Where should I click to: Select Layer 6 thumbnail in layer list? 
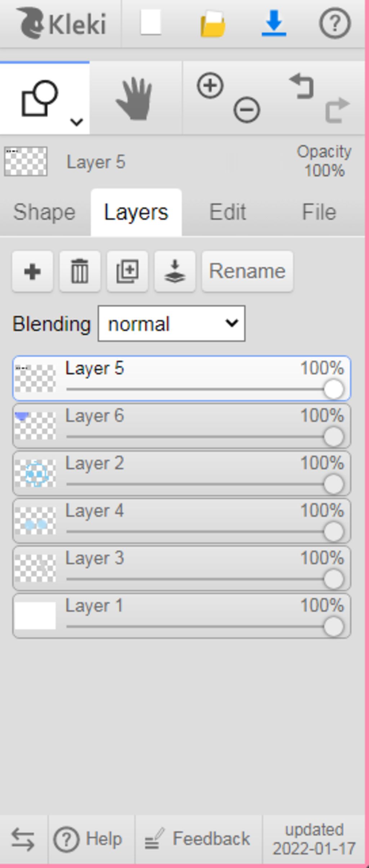pos(35,426)
